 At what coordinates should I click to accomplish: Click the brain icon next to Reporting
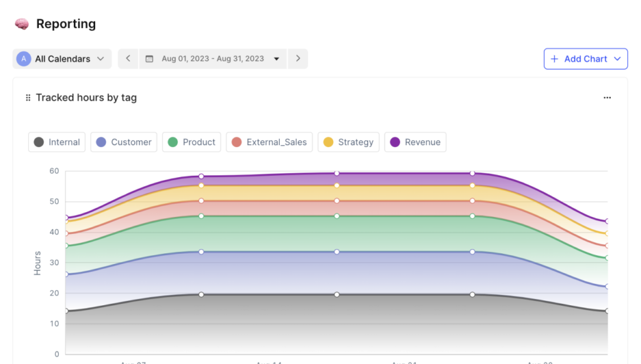click(x=19, y=23)
